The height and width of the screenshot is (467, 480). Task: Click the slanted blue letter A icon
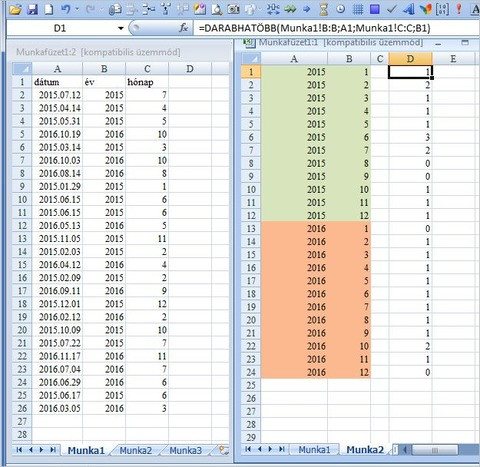408,9
